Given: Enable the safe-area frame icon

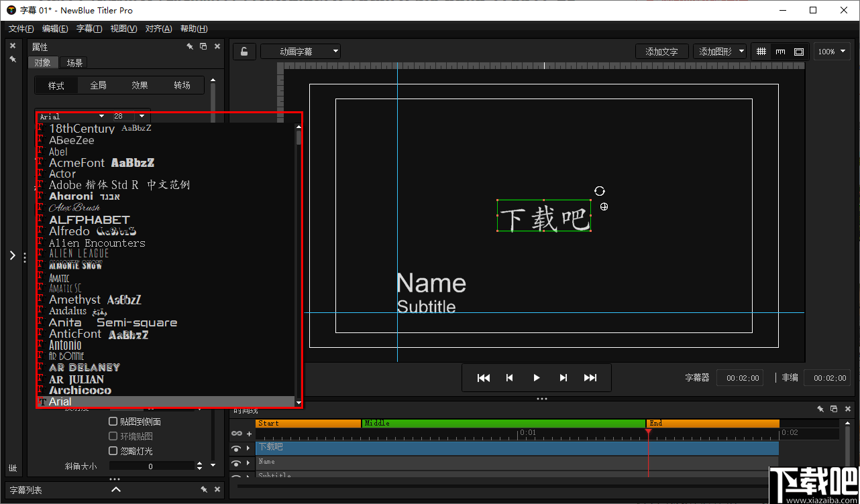Looking at the screenshot, I should click(798, 51).
